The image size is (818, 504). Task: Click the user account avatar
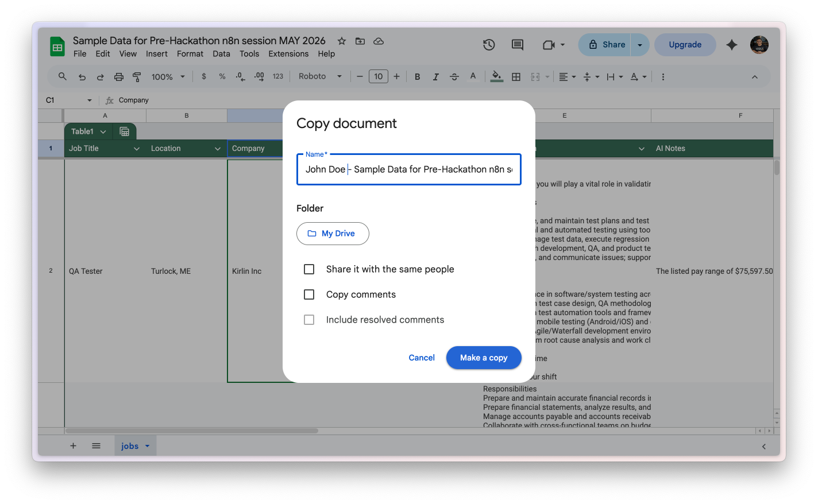click(759, 45)
